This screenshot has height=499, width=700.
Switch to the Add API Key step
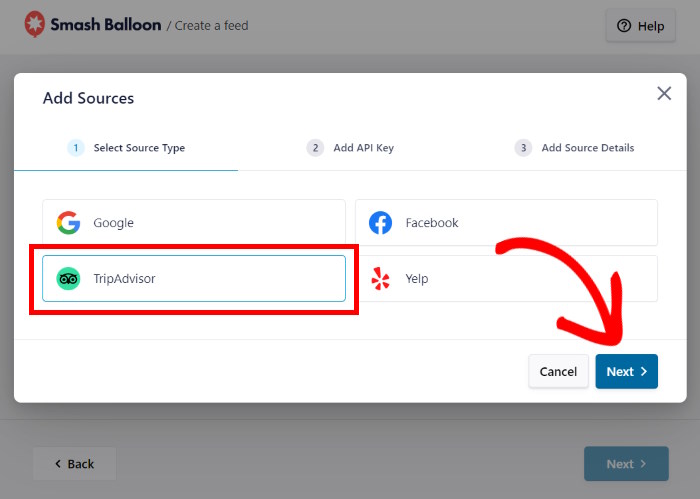click(x=363, y=148)
